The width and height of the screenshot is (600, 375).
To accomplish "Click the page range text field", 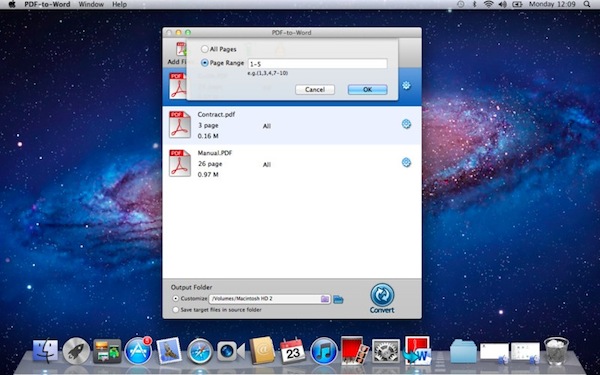I will click(x=318, y=64).
